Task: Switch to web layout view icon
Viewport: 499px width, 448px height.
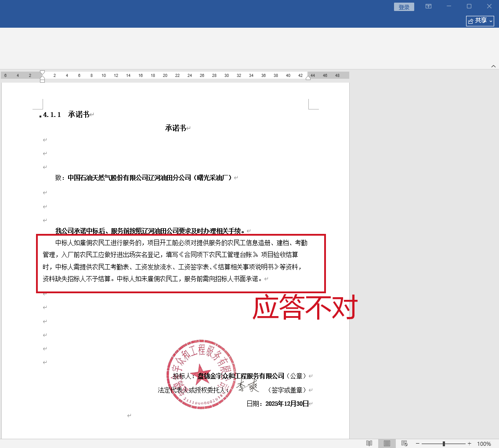Action: coord(405,443)
